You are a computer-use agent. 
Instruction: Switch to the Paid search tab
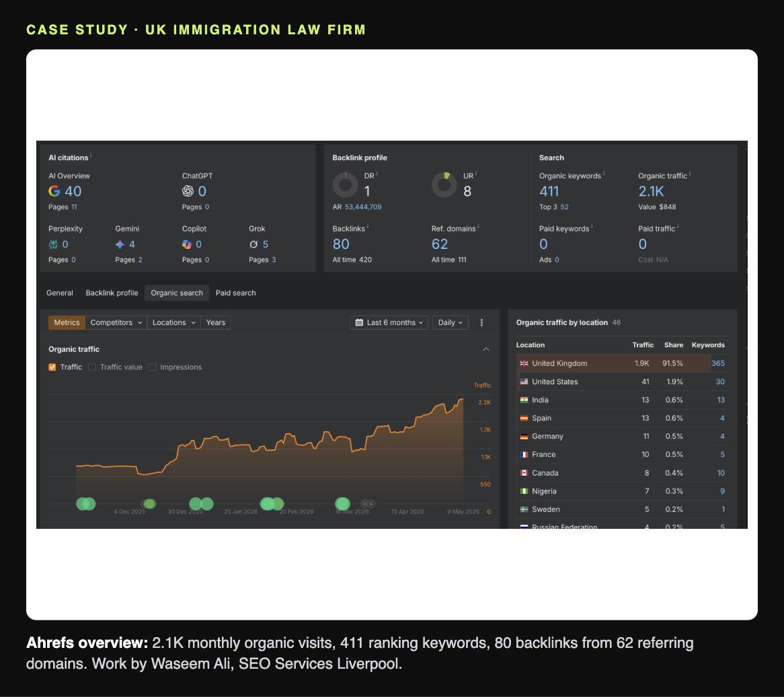click(x=235, y=293)
